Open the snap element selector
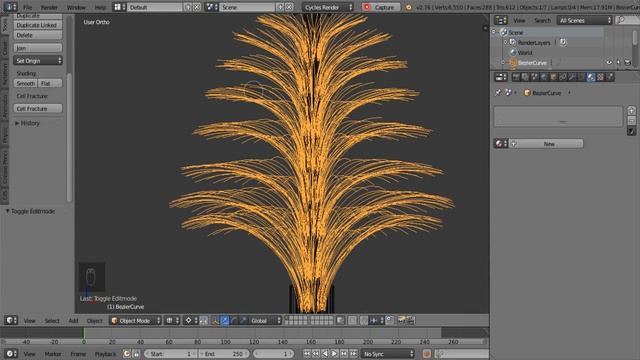Screen dimensions: 640x360 (376, 320)
